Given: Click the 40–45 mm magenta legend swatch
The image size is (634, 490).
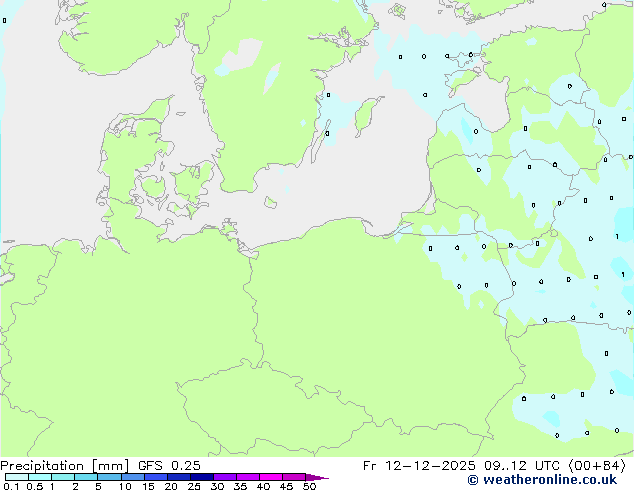Looking at the screenshot, I should [271, 477].
